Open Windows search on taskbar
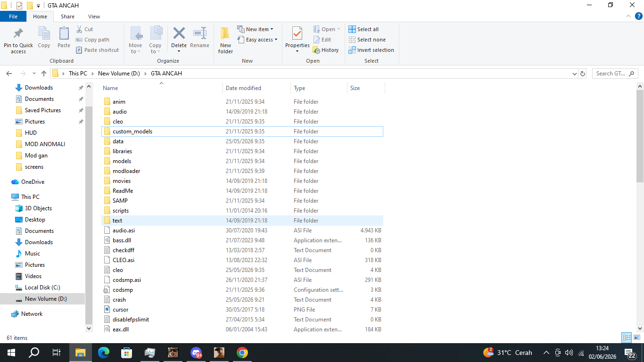This screenshot has width=644, height=362. coord(34,353)
